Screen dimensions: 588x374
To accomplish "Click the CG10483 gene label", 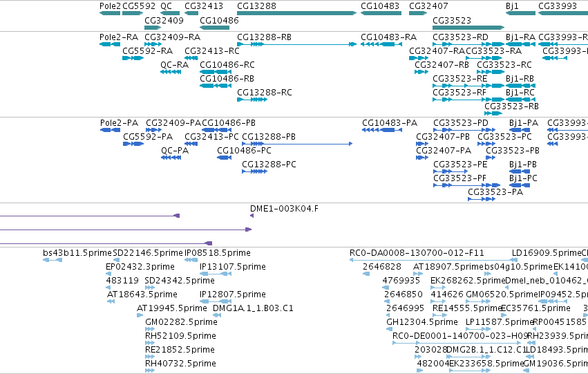I will click(x=380, y=6).
